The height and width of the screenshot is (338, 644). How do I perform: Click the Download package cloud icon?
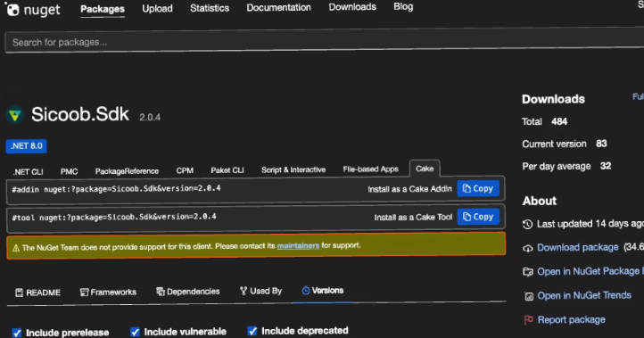[527, 248]
